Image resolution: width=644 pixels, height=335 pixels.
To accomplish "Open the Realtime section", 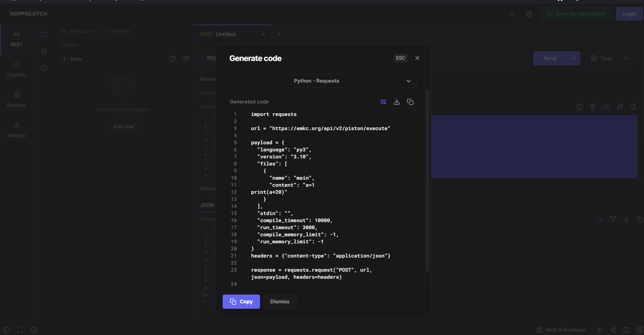I will [x=16, y=99].
